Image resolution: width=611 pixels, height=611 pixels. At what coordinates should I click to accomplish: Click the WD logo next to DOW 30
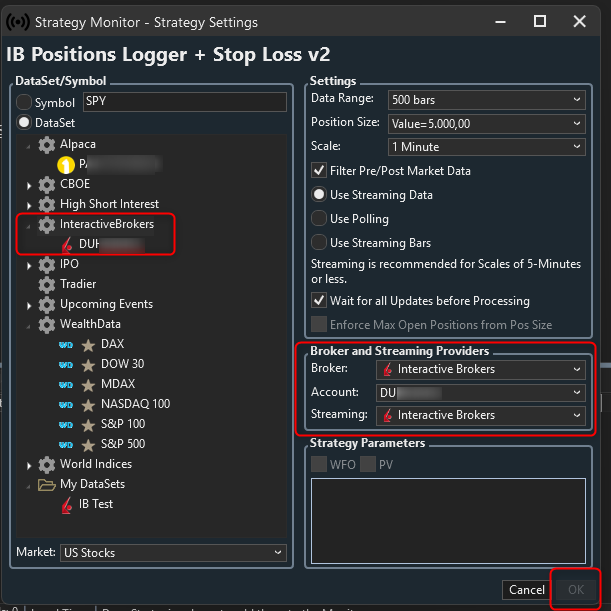click(x=66, y=365)
